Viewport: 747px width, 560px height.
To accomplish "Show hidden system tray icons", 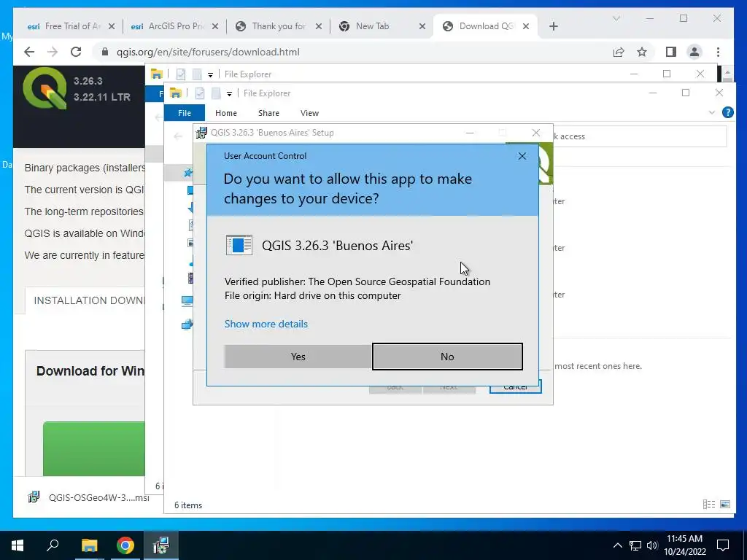I will click(617, 545).
